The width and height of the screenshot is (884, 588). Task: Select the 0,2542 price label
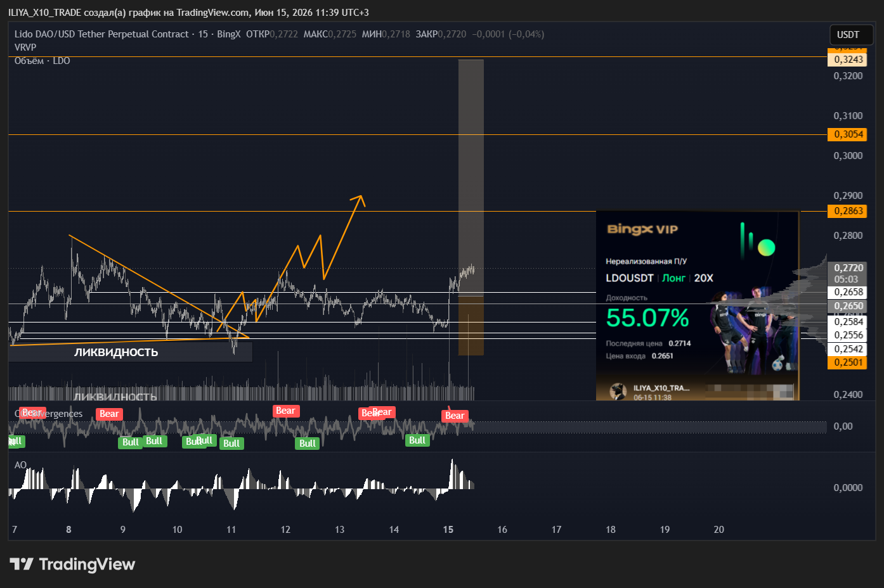848,349
